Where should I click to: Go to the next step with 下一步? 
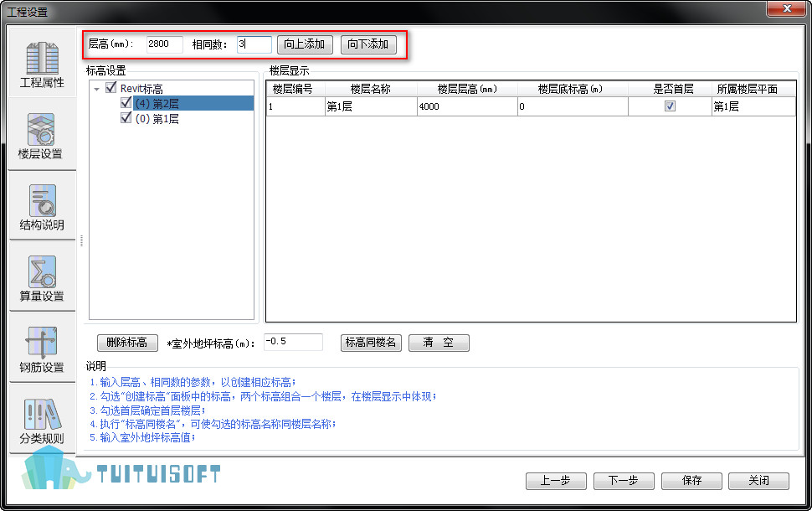click(623, 481)
